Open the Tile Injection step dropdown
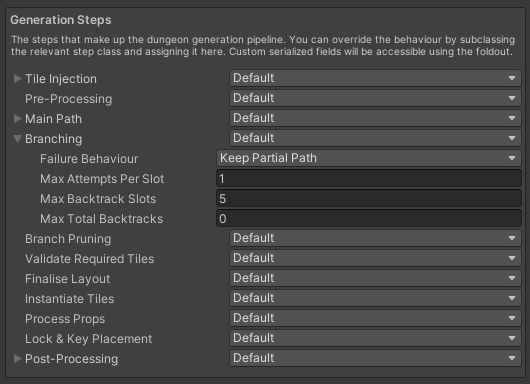The height and width of the screenshot is (384, 530). pos(375,78)
